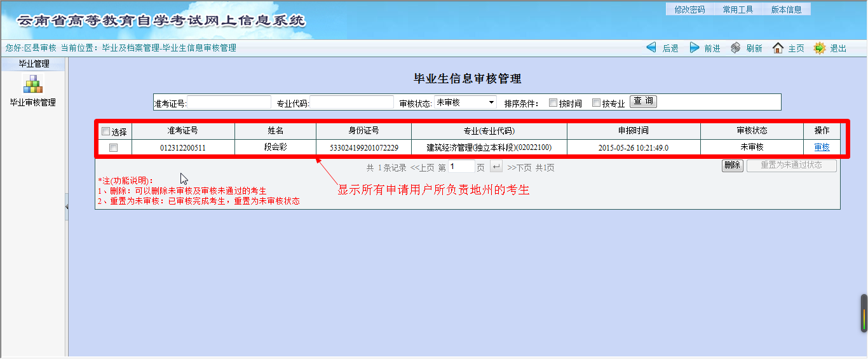
Task: Click the Refresh (刷新) icon
Action: click(736, 48)
